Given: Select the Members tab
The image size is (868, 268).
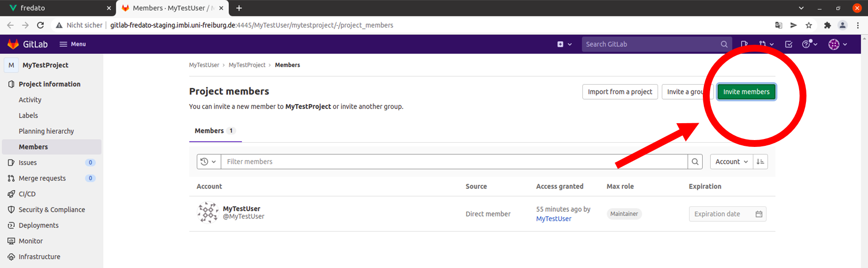Looking at the screenshot, I should point(215,131).
